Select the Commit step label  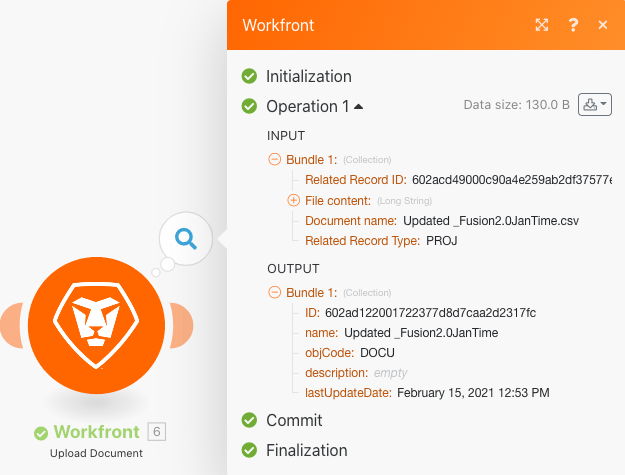point(294,420)
